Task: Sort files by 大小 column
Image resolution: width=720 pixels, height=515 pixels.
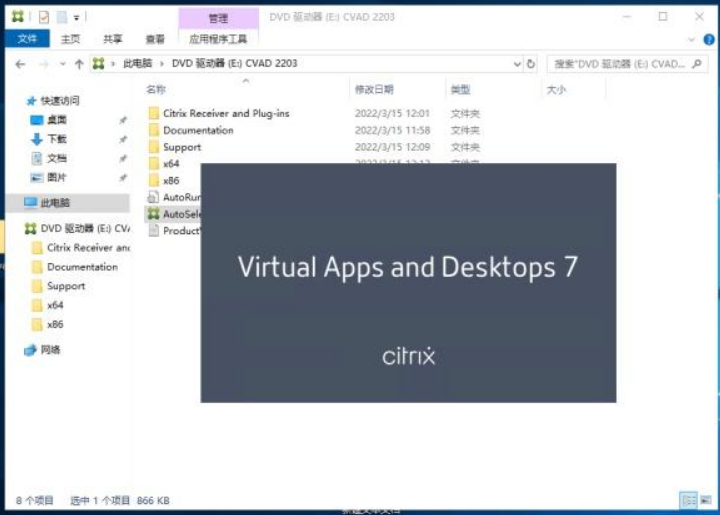Action: pos(556,90)
